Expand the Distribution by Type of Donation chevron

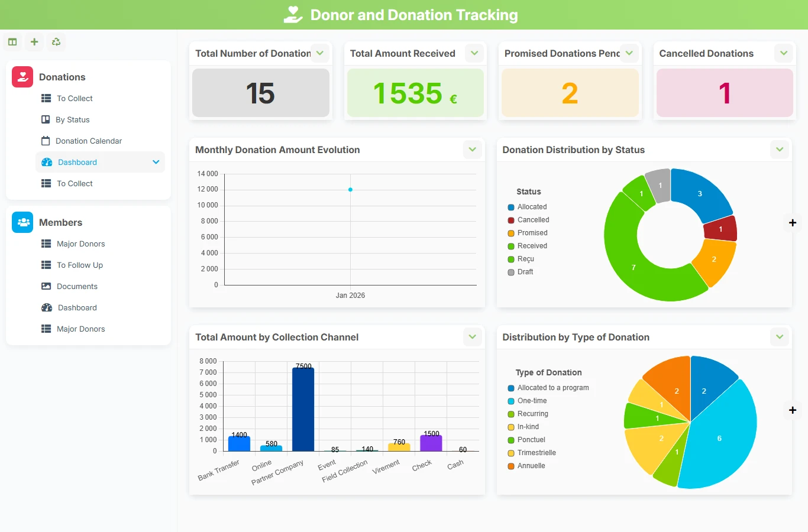[780, 337]
